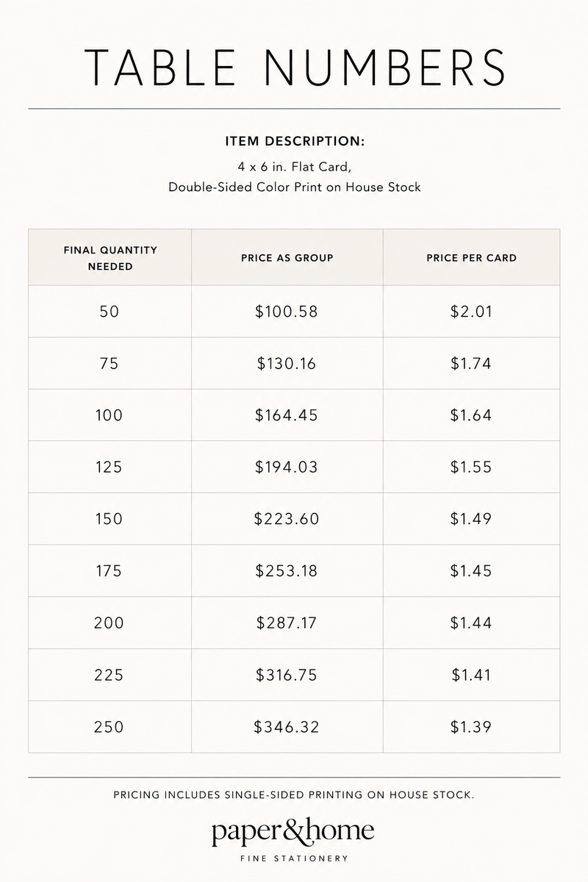
Task: Click the quantity 150 cell
Action: [x=109, y=519]
